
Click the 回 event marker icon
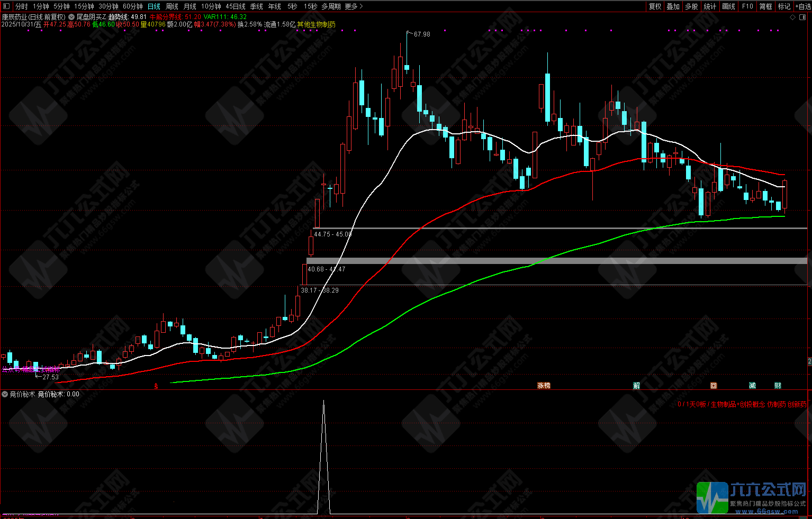pos(713,386)
